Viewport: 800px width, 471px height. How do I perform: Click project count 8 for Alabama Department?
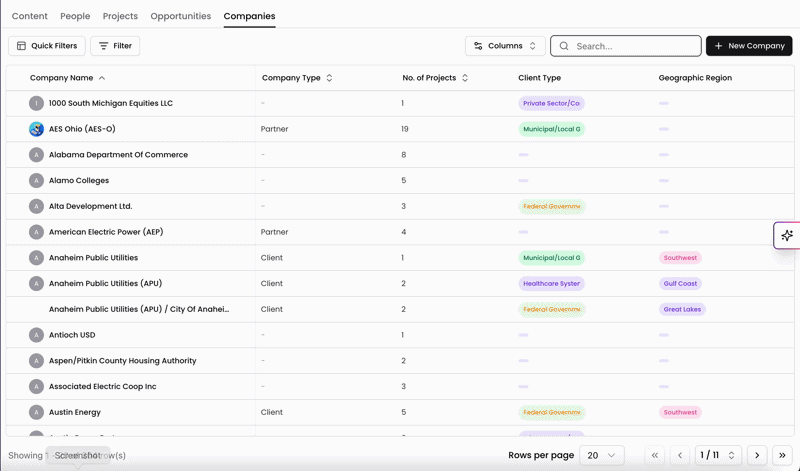coord(404,155)
